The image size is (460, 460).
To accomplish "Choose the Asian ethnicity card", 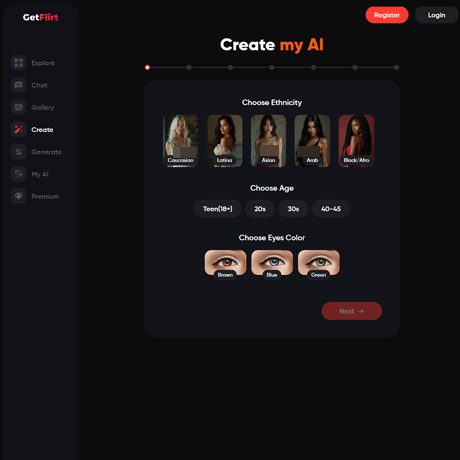I will pyautogui.click(x=268, y=141).
